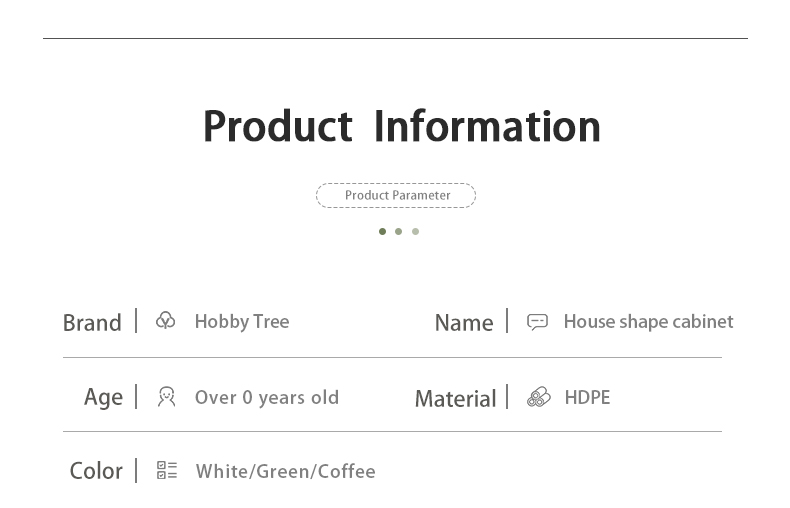
Task: Click the Age label
Action: pyautogui.click(x=103, y=397)
